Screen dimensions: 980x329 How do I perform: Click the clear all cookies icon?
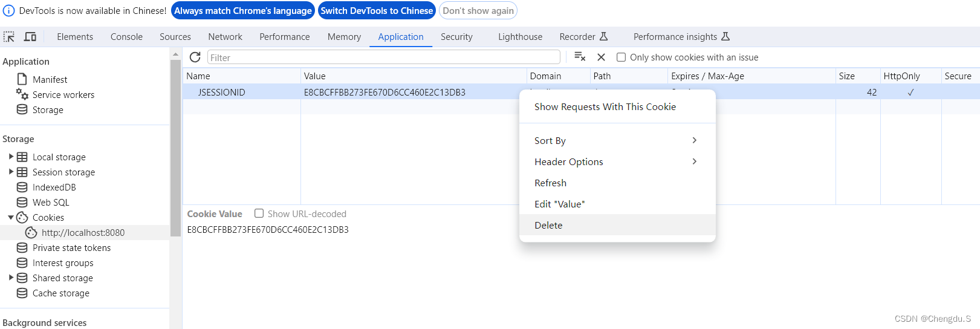click(x=580, y=57)
